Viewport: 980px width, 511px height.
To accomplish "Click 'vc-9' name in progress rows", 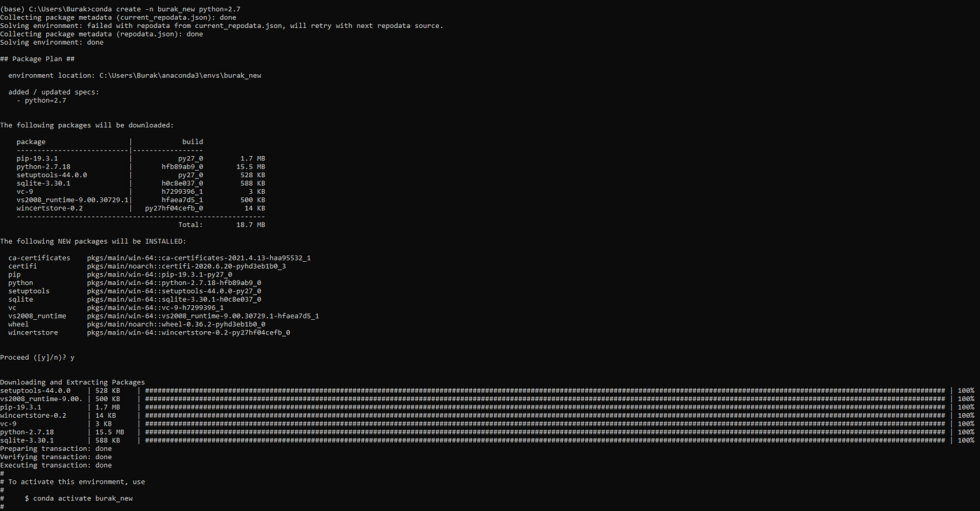I will (8, 424).
